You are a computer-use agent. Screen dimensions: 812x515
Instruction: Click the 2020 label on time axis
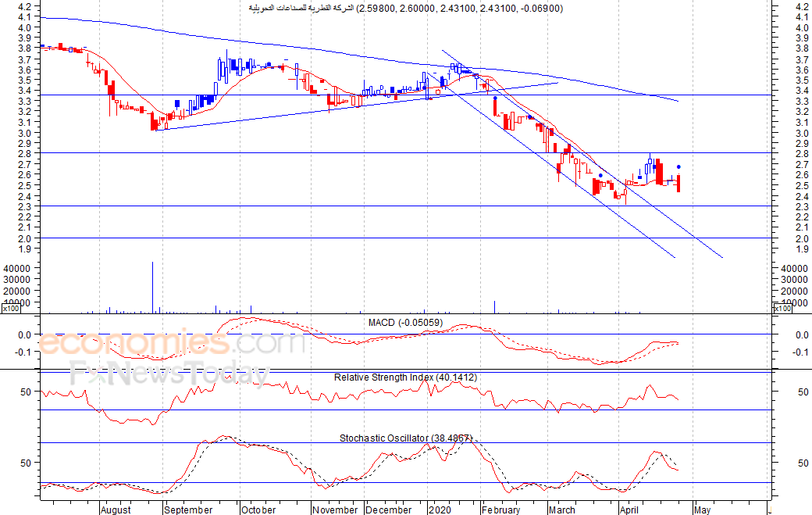[x=440, y=510]
